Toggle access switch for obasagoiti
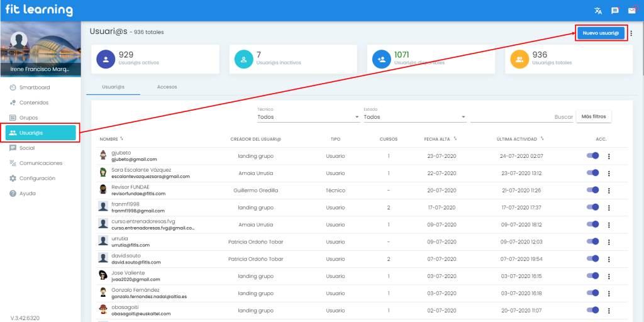 pyautogui.click(x=592, y=311)
